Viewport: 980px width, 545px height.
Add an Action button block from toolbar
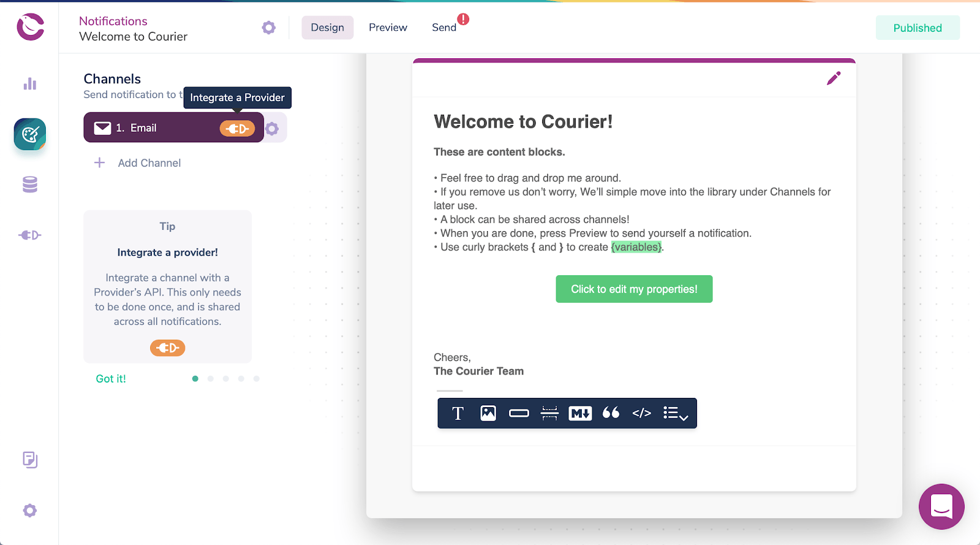coord(519,413)
